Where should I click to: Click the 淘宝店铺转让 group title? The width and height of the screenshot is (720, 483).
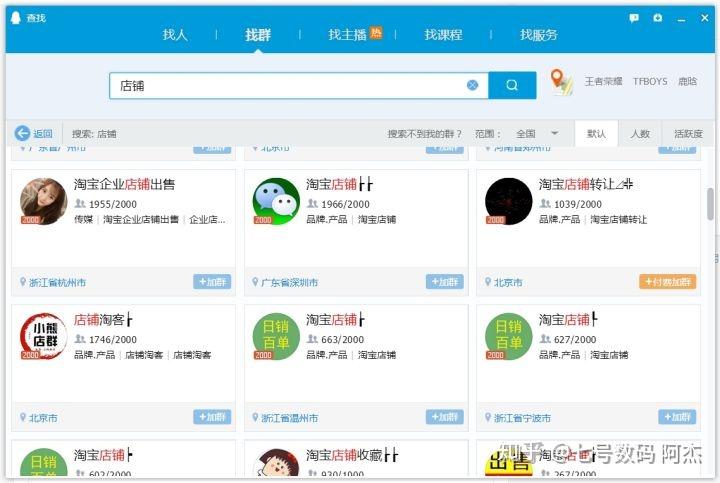tap(586, 184)
